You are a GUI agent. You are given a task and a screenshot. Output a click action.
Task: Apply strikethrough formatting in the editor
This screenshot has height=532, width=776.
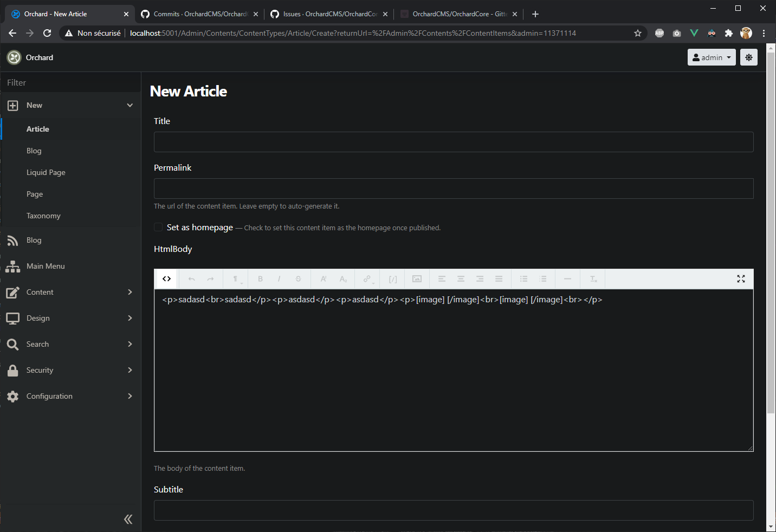click(298, 278)
